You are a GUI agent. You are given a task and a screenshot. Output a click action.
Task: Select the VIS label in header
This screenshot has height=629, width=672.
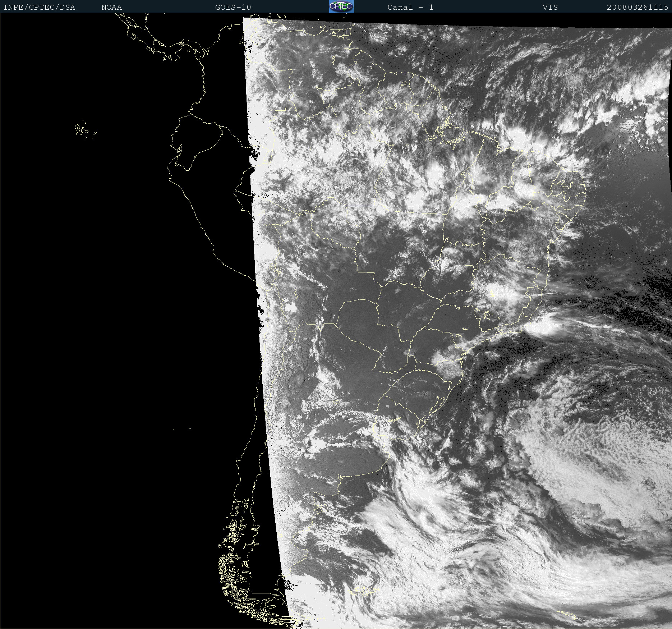[550, 7]
